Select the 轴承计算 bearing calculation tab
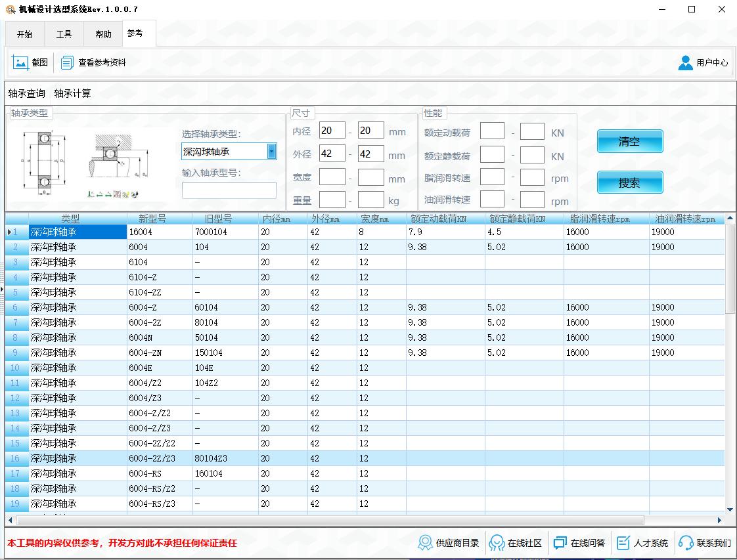Screen dimensions: 737x560 [72, 93]
